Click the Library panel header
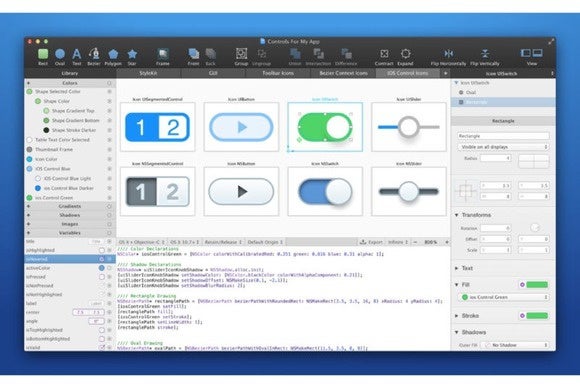Viewport: 580px width, 388px height. tap(70, 73)
